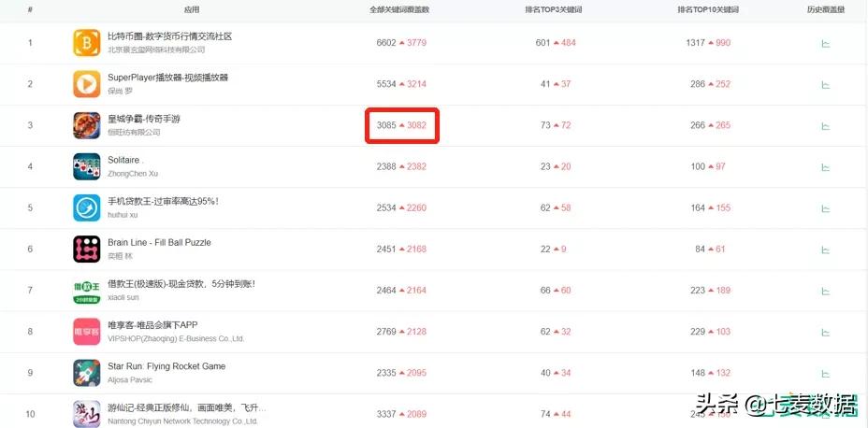868x428 pixels.
Task: Select TOP10 keyword value 229
Action: [698, 332]
